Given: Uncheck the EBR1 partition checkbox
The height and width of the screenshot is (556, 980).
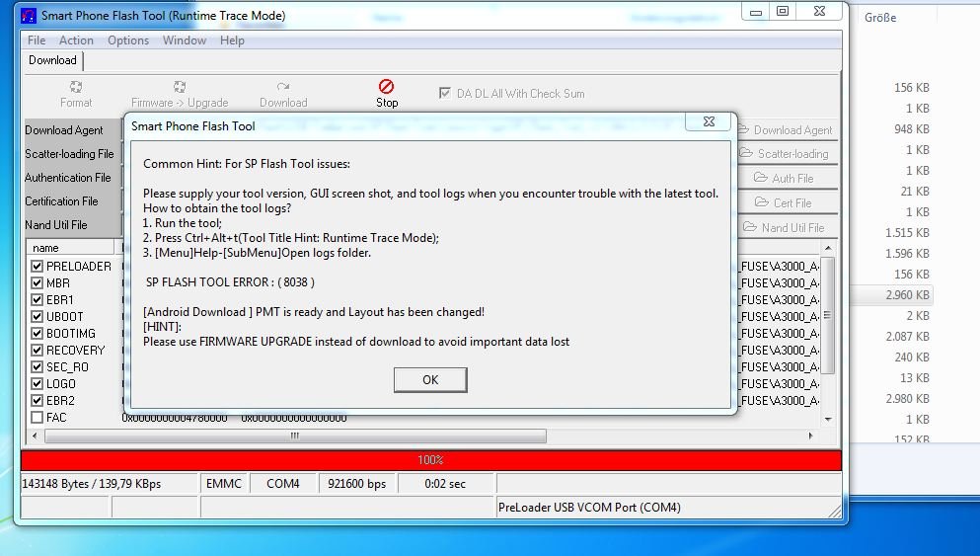Looking at the screenshot, I should tap(37, 300).
